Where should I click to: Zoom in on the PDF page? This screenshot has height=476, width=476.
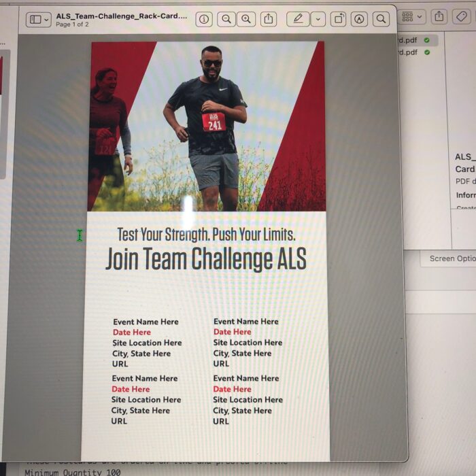[x=246, y=20]
